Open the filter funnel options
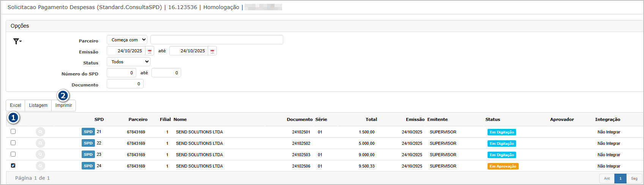This screenshot has width=644, height=185. click(17, 41)
